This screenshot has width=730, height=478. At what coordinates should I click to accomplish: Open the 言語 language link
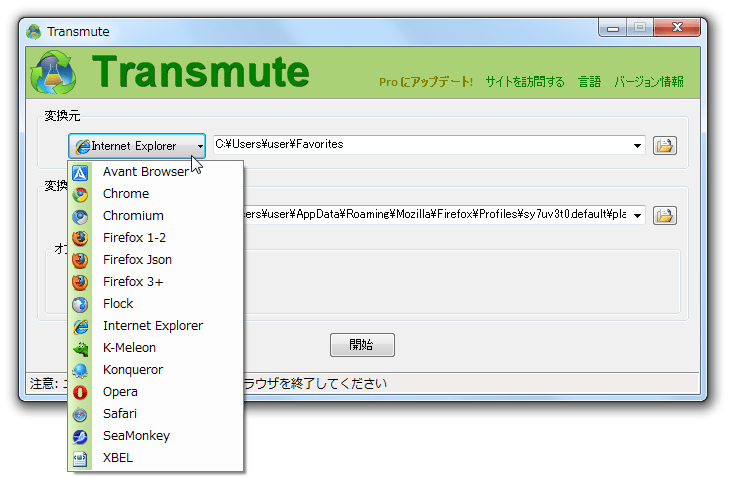coord(589,82)
